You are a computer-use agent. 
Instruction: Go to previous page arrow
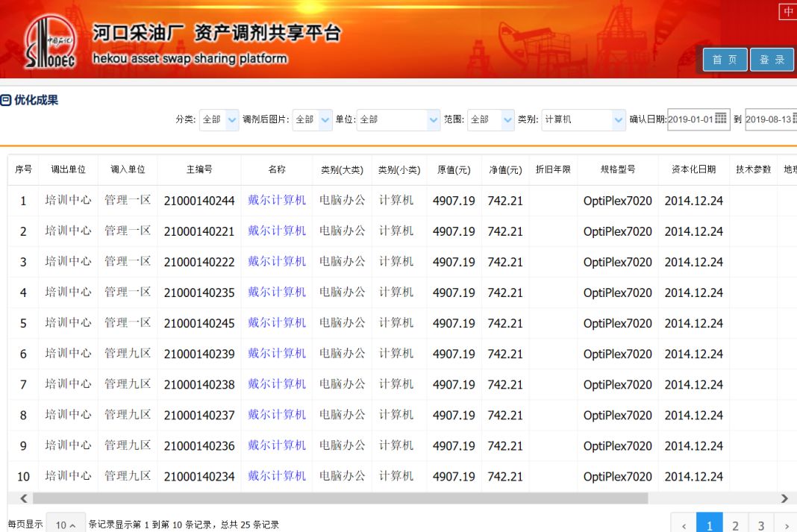(684, 525)
